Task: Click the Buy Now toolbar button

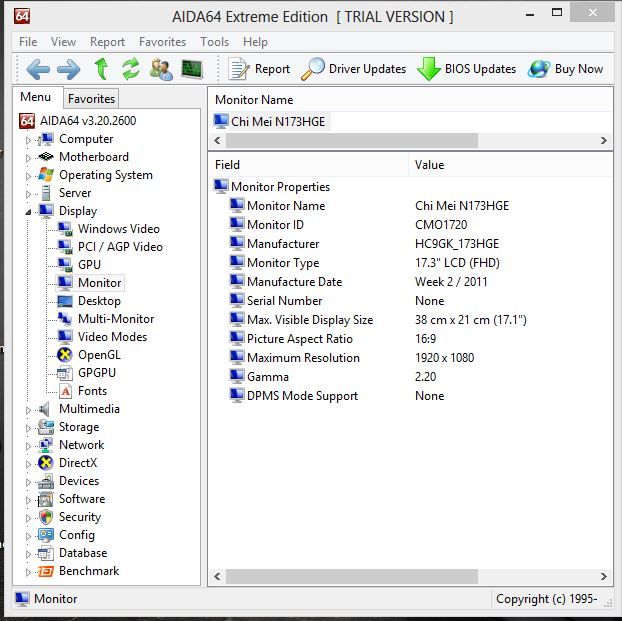Action: 565,69
